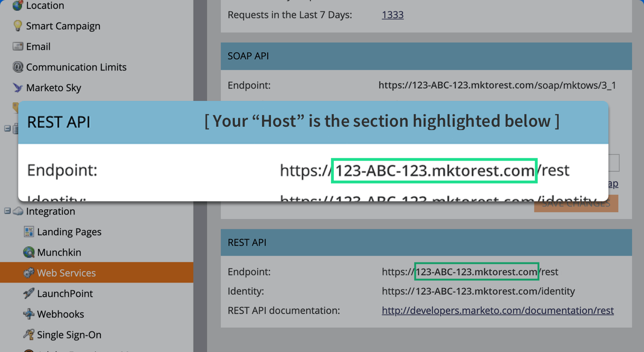Open Landing Pages under Integration
This screenshot has width=644, height=352.
[69, 232]
